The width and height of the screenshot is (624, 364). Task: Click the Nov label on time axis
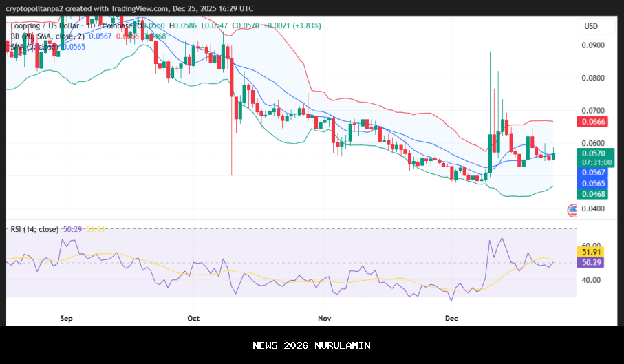point(325,319)
